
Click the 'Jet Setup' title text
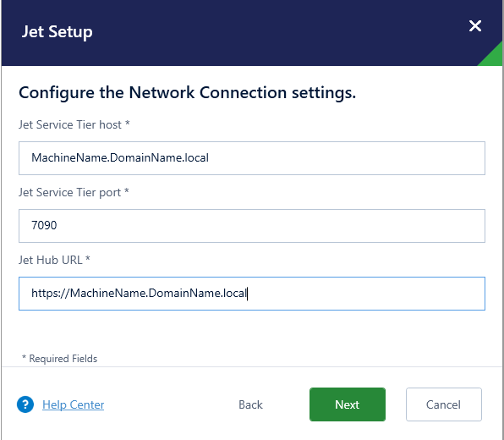[x=58, y=32]
